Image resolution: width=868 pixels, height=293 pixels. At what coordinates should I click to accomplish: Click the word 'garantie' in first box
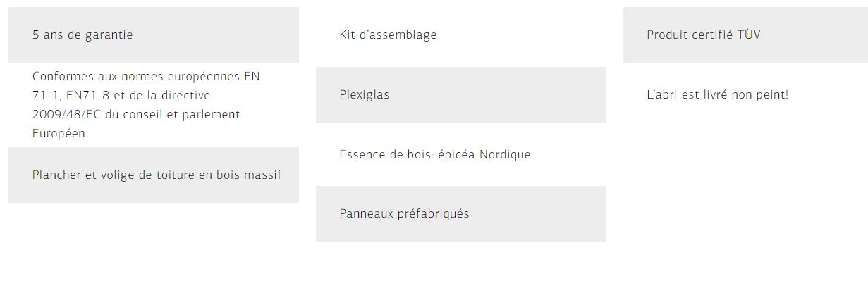(x=109, y=35)
